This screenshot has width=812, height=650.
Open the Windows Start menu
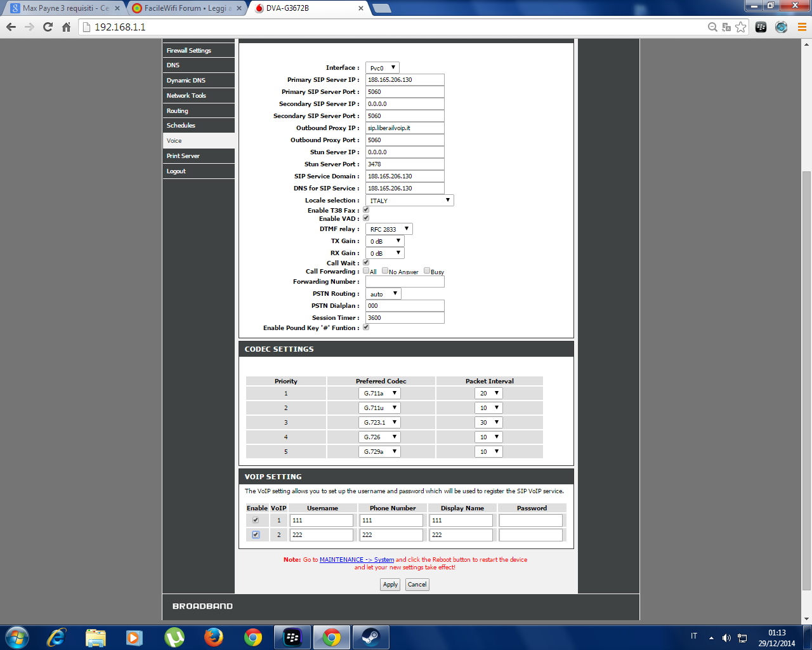(17, 637)
